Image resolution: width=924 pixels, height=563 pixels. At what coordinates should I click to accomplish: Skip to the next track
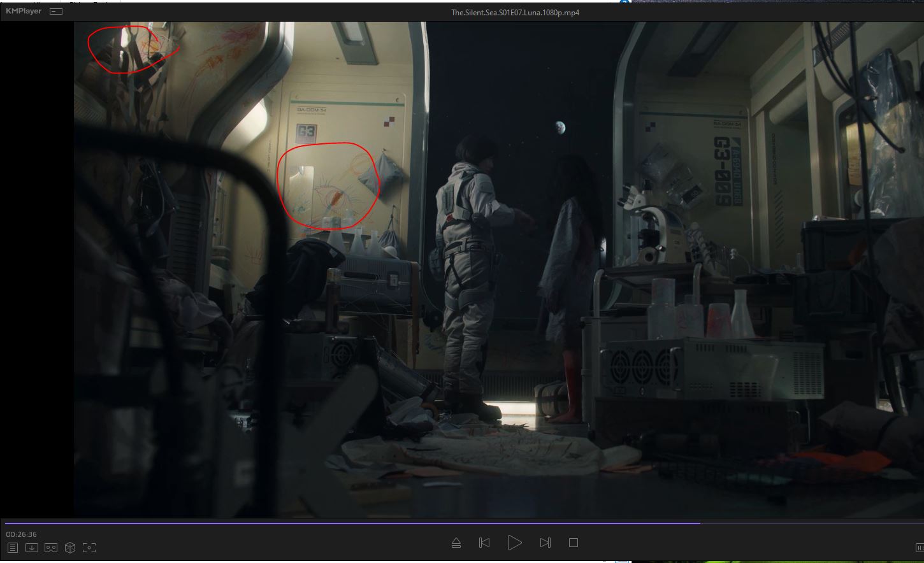[545, 543]
